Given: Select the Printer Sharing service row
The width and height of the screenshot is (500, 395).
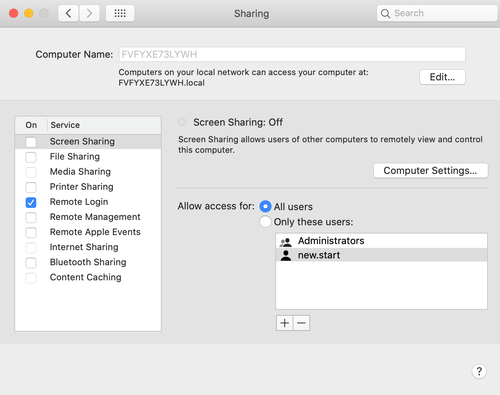Looking at the screenshot, I should tap(88, 187).
